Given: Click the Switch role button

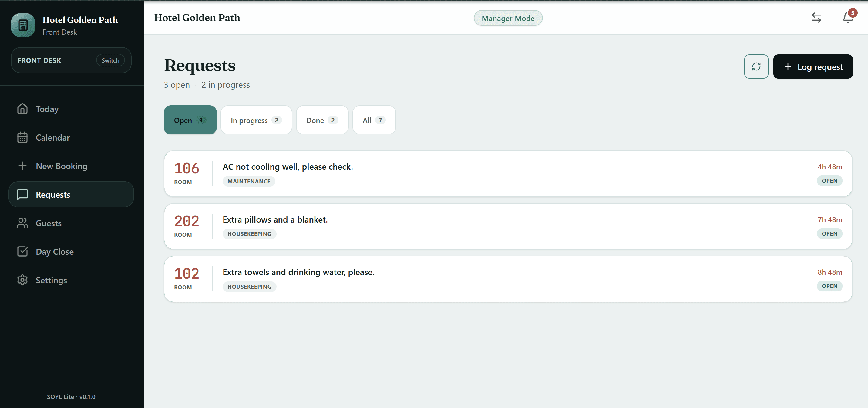Looking at the screenshot, I should 110,60.
